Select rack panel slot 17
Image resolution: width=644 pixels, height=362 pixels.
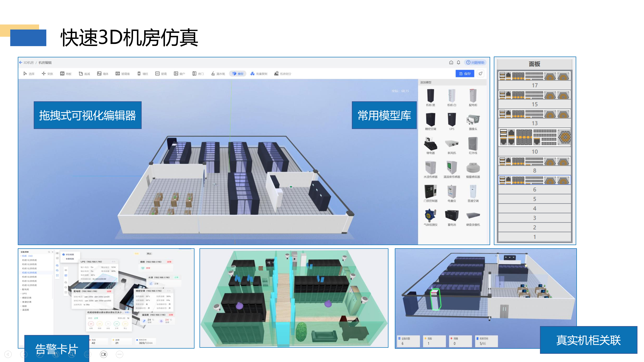point(534,85)
